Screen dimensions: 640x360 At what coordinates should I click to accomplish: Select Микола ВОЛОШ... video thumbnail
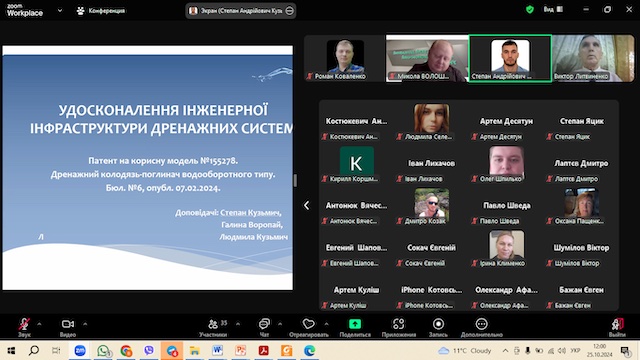(x=427, y=58)
